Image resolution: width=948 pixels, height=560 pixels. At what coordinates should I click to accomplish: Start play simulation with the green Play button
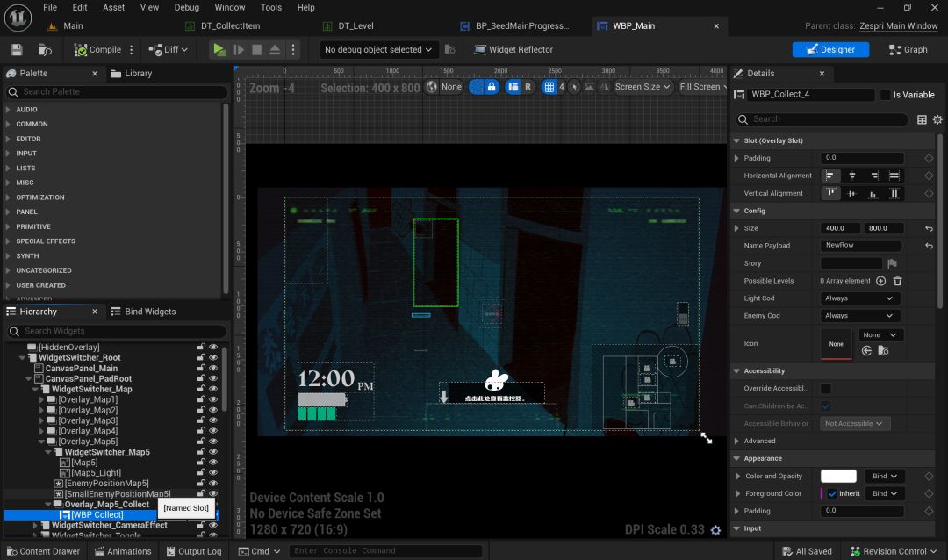pyautogui.click(x=219, y=49)
